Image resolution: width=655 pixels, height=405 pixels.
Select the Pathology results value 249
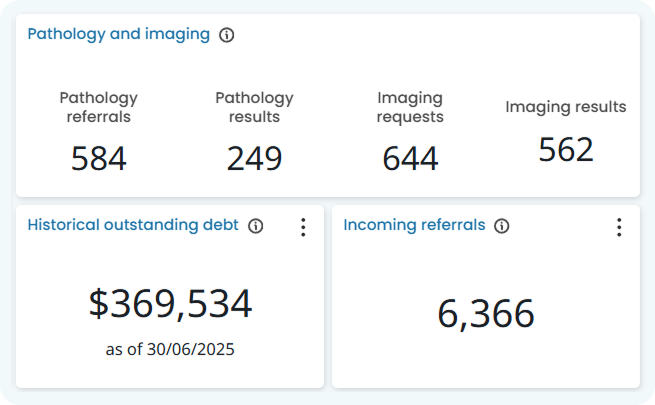click(254, 159)
